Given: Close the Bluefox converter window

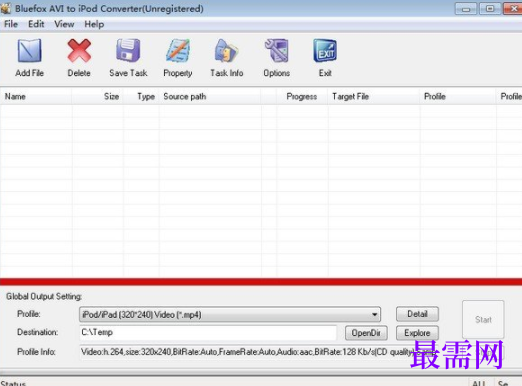Looking at the screenshot, I should tap(513, 9).
